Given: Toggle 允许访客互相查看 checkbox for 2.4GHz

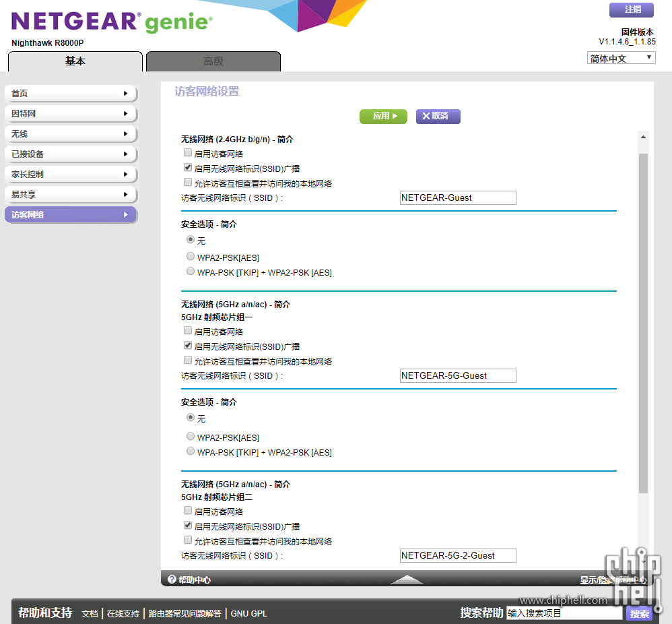Looking at the screenshot, I should click(188, 182).
